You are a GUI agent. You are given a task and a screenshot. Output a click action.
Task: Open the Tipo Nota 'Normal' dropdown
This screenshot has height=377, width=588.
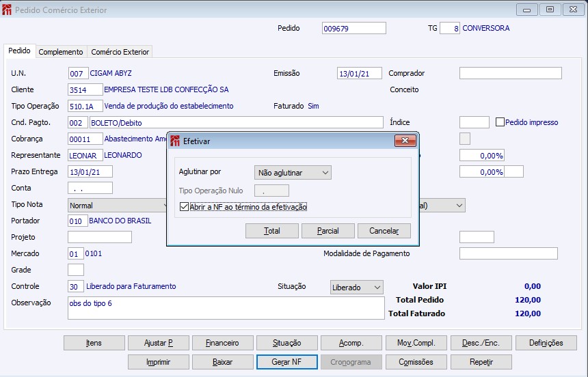tap(117, 206)
